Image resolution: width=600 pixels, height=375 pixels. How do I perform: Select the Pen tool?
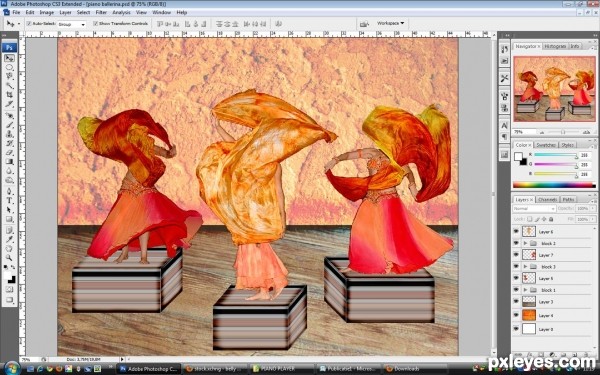[x=9, y=191]
